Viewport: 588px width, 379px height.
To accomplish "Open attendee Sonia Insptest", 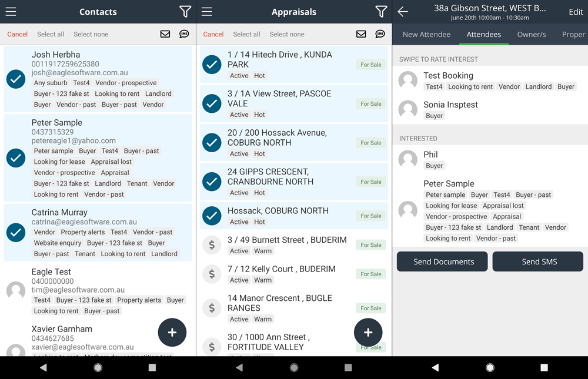I will click(x=450, y=105).
